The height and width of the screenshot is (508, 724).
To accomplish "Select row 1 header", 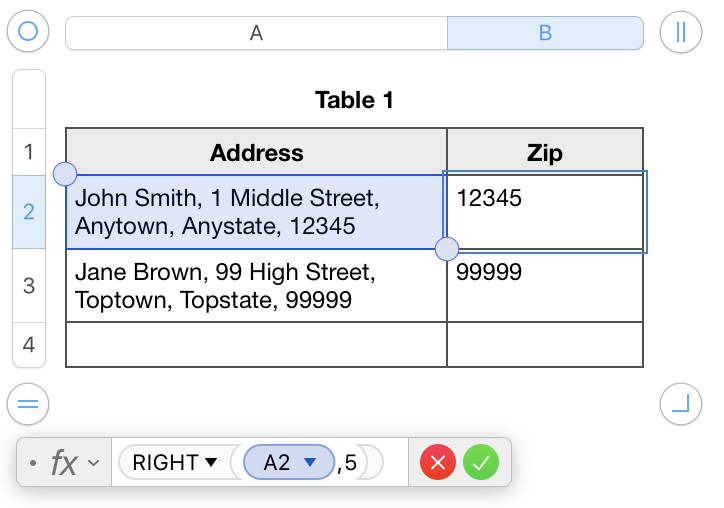I will [x=29, y=152].
